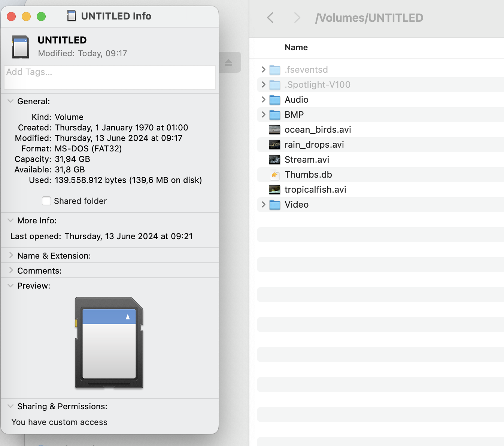
Task: Click the Name column header
Action: pyautogui.click(x=296, y=47)
